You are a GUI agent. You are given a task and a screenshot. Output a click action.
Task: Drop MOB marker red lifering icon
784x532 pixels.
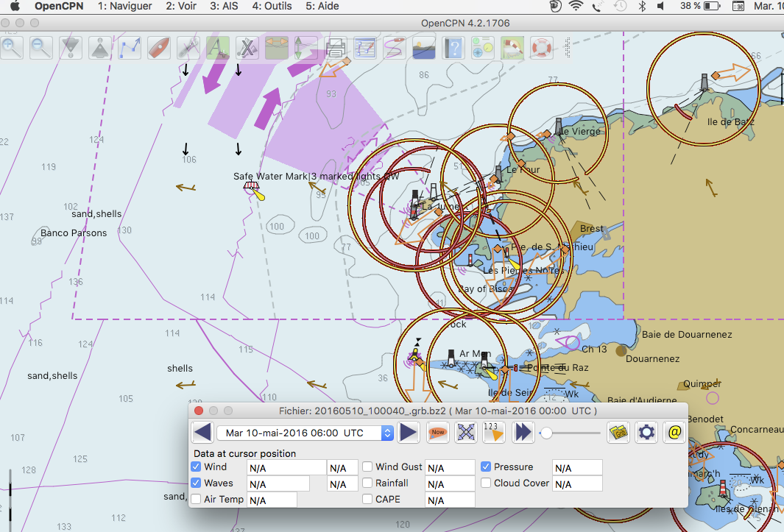(x=542, y=48)
